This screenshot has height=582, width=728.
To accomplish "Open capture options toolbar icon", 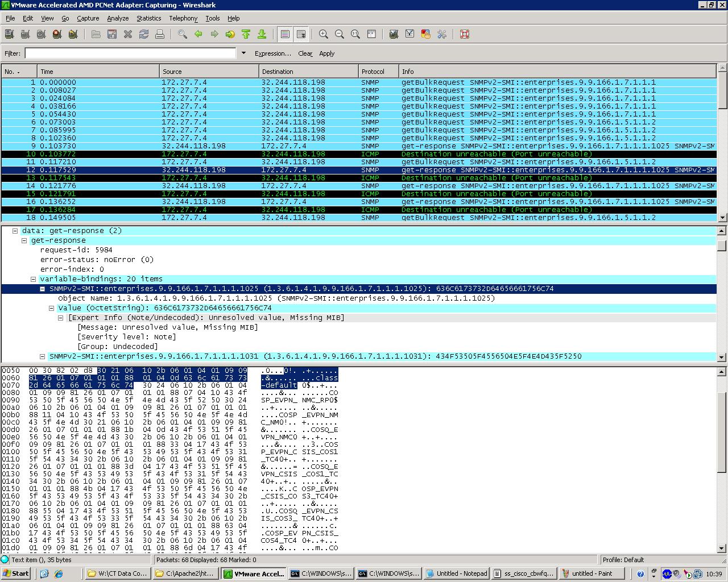I will [25, 34].
